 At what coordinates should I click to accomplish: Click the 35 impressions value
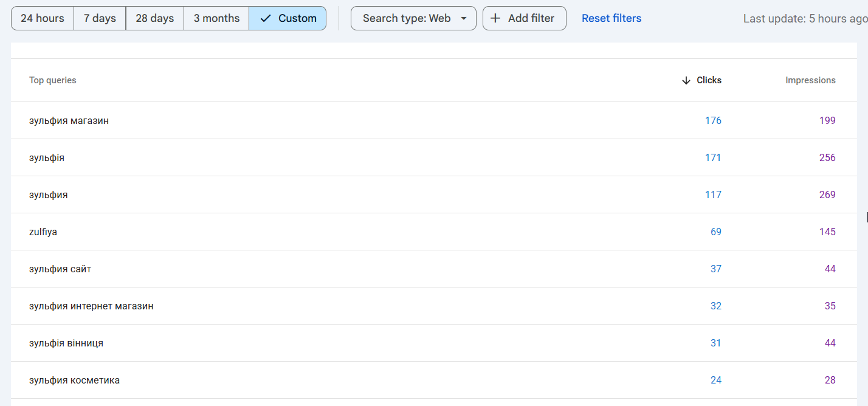[x=830, y=306]
